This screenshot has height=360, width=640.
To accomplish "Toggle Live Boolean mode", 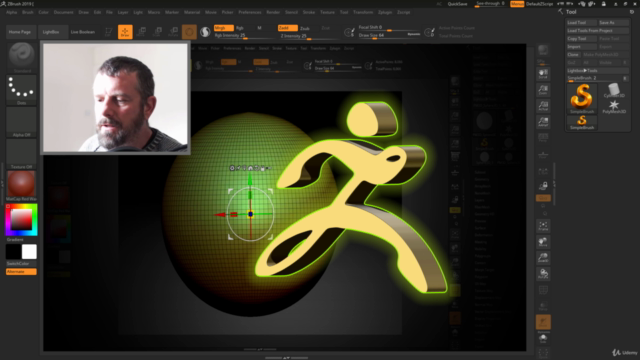I will pos(82,32).
